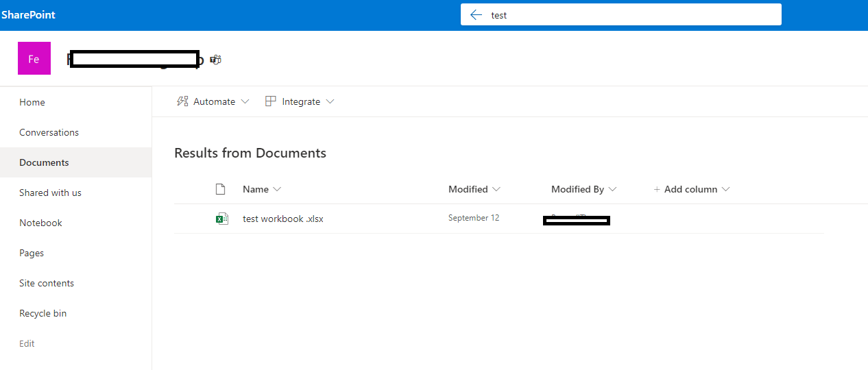Expand the Integrate dropdown chevron
The width and height of the screenshot is (868, 370).
(x=330, y=101)
